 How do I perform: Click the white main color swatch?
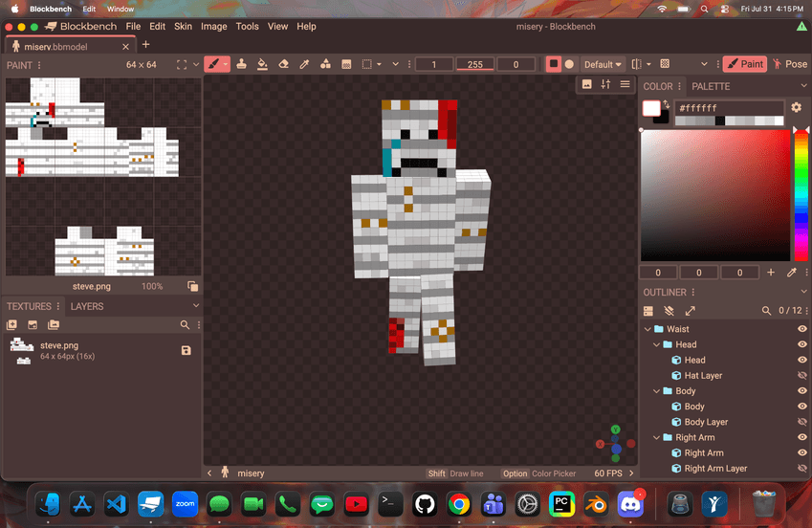click(x=651, y=108)
